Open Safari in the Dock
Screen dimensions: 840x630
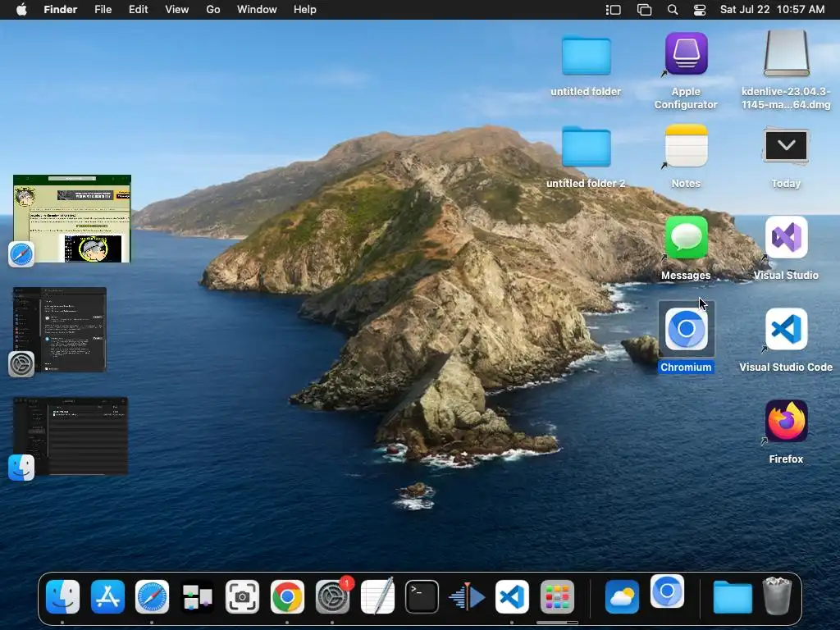coord(153,597)
